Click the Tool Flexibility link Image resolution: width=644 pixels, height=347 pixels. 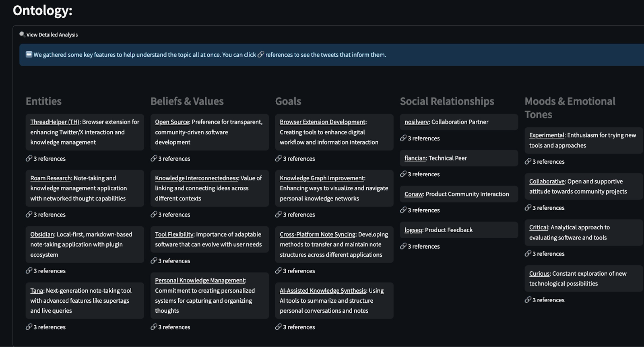click(174, 234)
